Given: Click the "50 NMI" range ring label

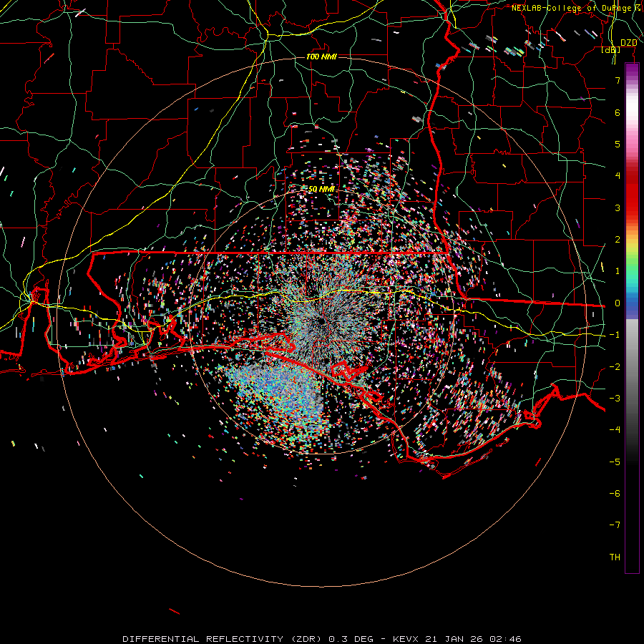Looking at the screenshot, I should pos(321,189).
